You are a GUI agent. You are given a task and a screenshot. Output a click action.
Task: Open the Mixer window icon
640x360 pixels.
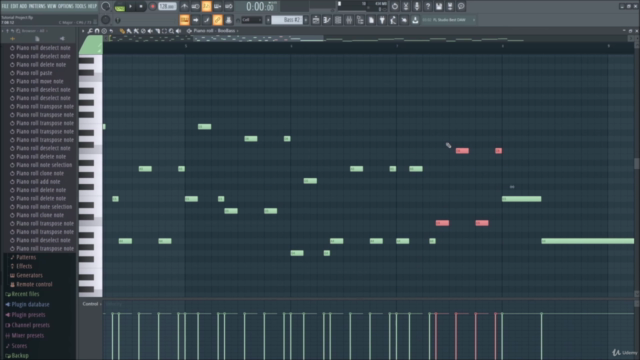point(349,20)
